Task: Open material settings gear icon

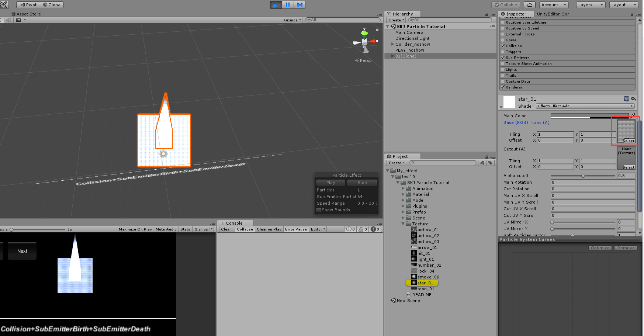Action: click(633, 99)
